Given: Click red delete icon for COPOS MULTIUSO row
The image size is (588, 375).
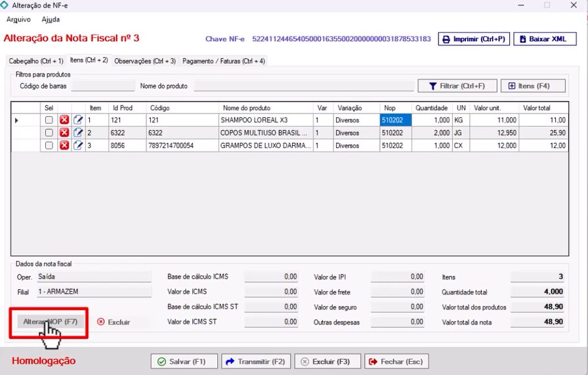Looking at the screenshot, I should pyautogui.click(x=64, y=132).
